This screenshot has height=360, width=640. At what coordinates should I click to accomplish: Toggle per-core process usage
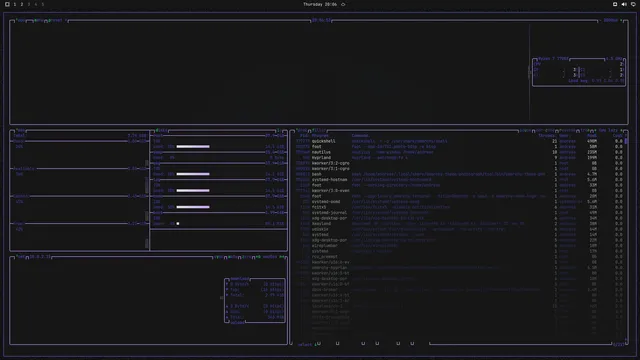pyautogui.click(x=545, y=131)
